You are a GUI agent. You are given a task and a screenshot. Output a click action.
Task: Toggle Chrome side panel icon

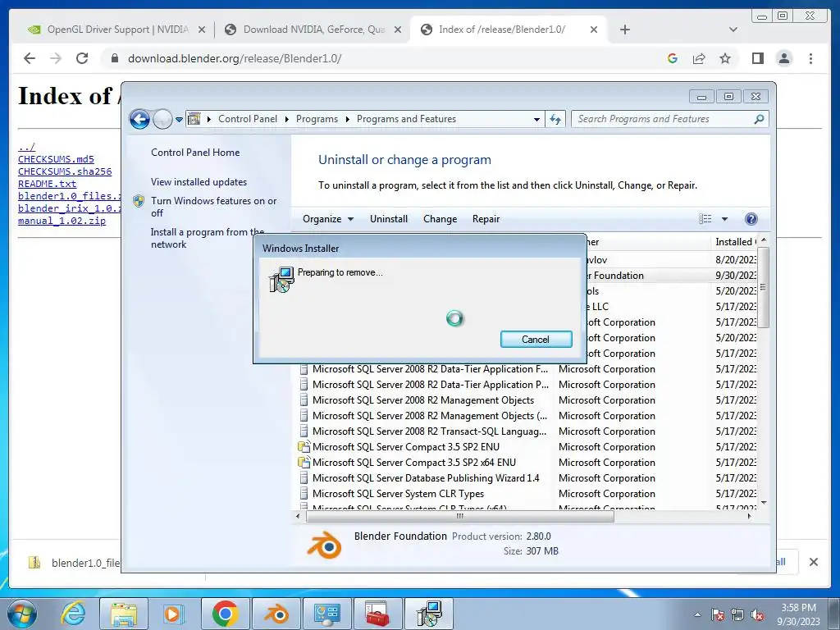click(757, 58)
